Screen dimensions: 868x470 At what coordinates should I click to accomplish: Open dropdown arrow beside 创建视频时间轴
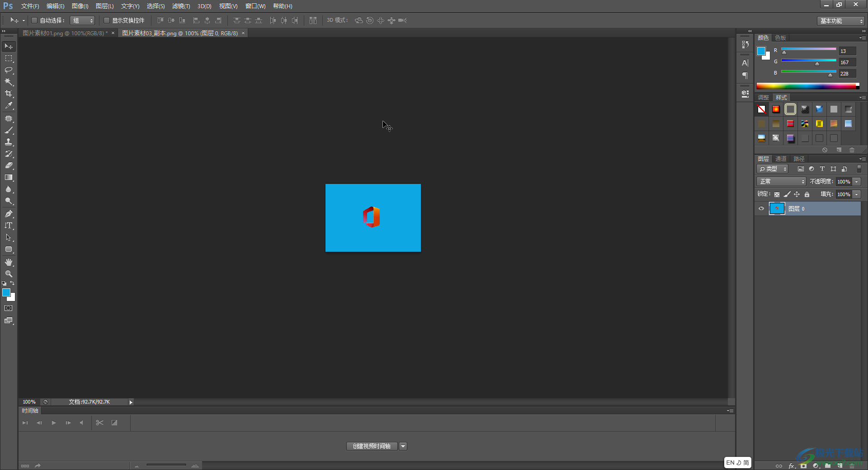403,446
